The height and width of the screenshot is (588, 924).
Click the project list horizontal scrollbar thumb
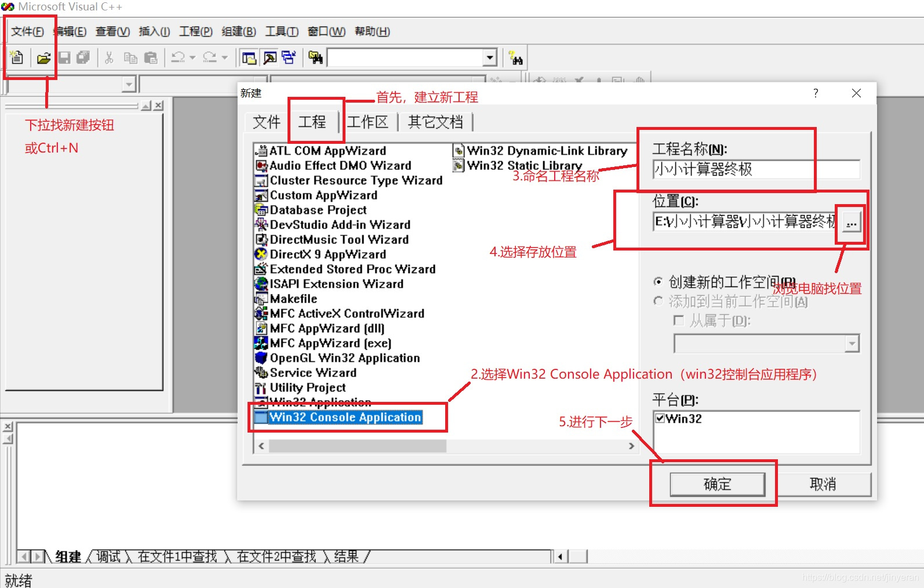(357, 446)
